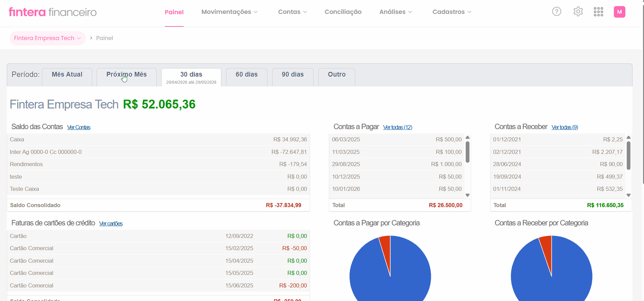Image resolution: width=644 pixels, height=301 pixels.
Task: Select the 30 dias period tab
Action: 191,77
